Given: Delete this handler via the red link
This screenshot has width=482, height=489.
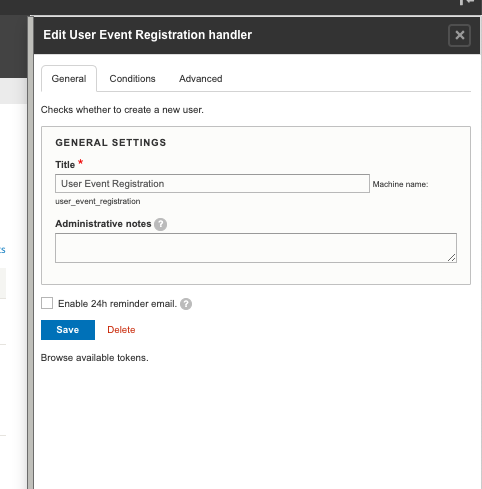Looking at the screenshot, I should (121, 330).
